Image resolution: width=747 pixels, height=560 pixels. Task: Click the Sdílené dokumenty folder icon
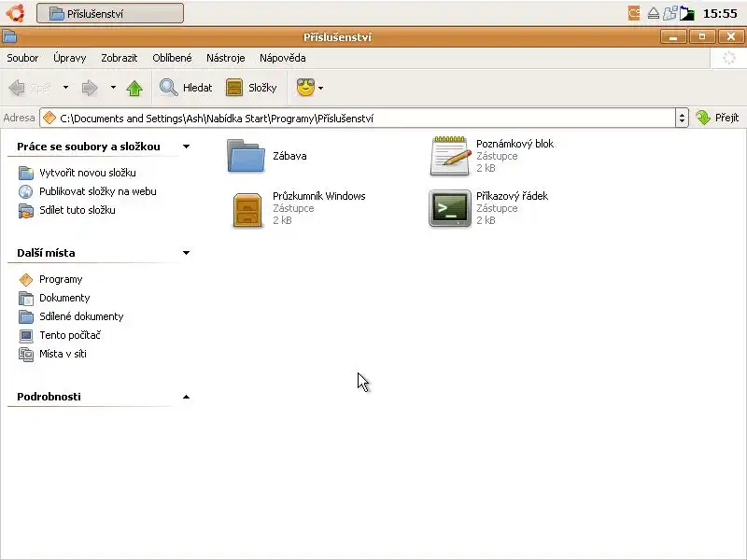(26, 316)
